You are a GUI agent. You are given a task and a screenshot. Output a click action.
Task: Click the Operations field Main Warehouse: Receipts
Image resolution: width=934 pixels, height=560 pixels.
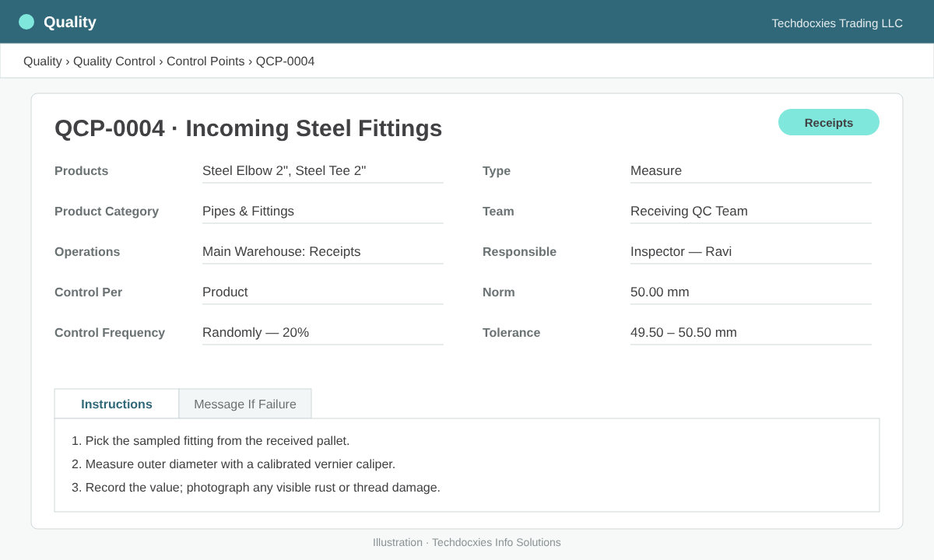[x=323, y=252]
